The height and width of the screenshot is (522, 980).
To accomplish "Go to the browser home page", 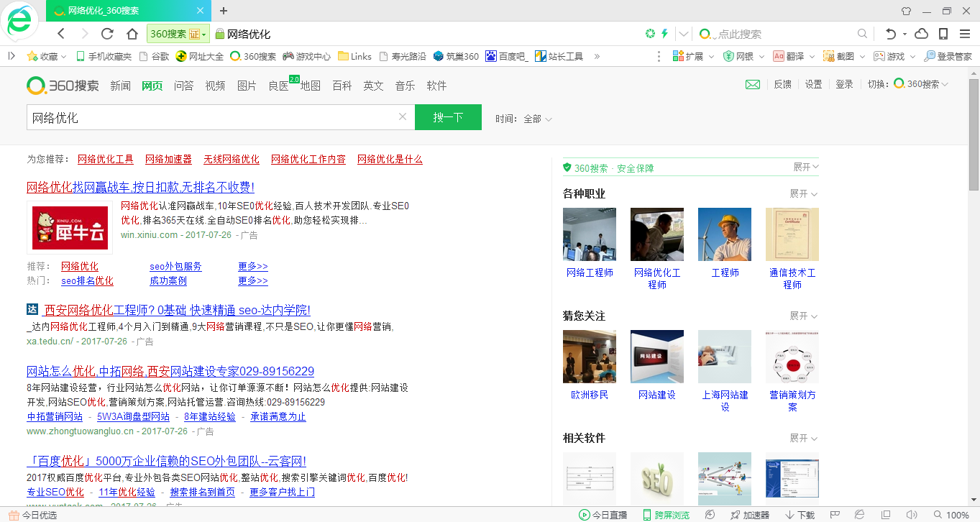I will click(x=132, y=34).
